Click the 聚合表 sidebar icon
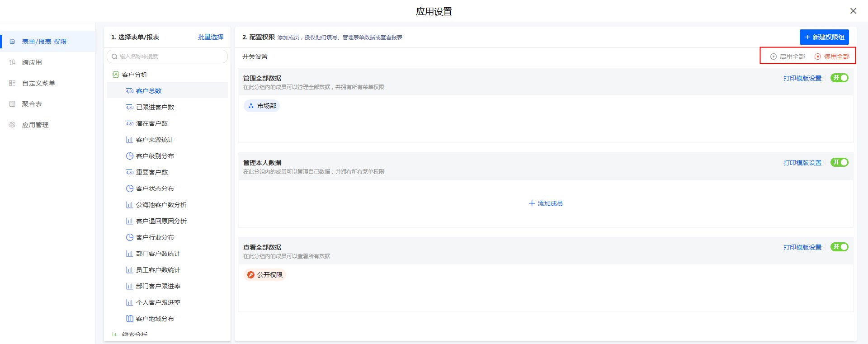Image resolution: width=868 pixels, height=344 pixels. pos(13,104)
